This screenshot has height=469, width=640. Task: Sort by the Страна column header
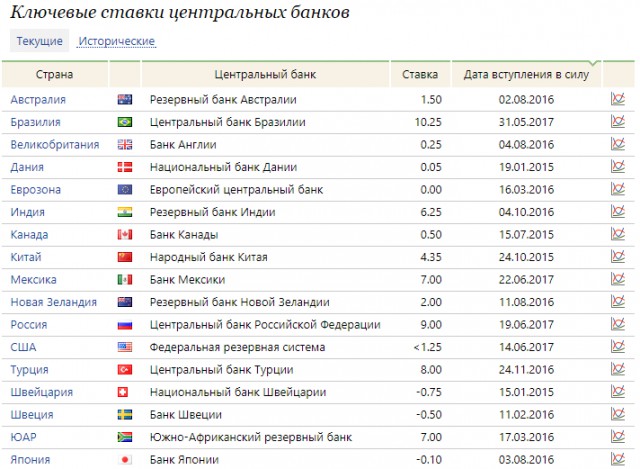click(55, 74)
